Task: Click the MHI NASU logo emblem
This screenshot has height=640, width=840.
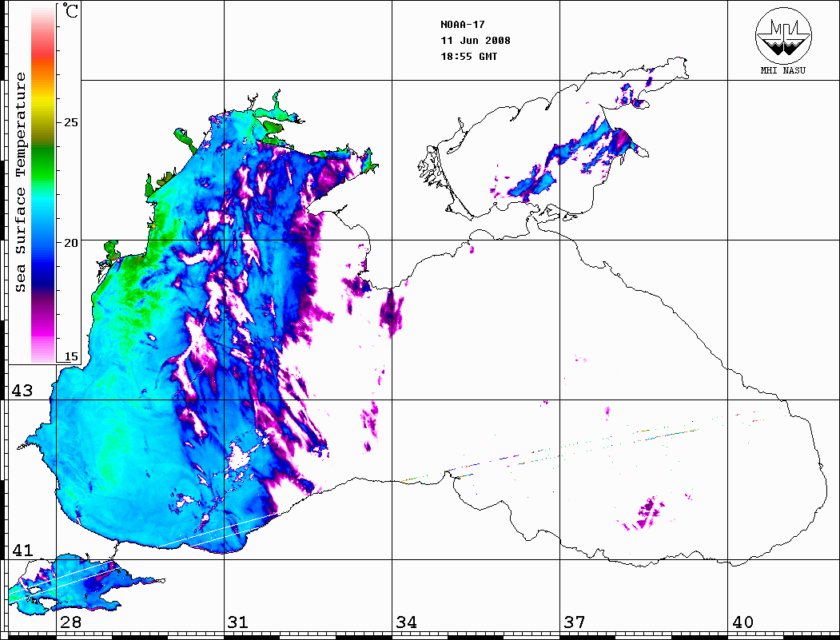Action: 783,35
